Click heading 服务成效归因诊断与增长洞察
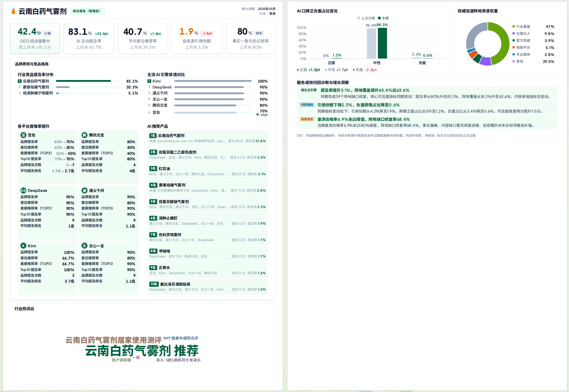This screenshot has height=392, width=569. (323, 83)
